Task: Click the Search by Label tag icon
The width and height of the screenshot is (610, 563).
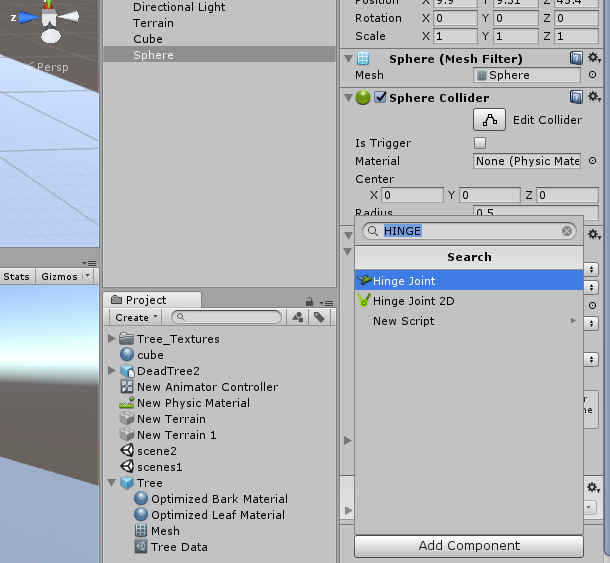Action: coord(319,317)
